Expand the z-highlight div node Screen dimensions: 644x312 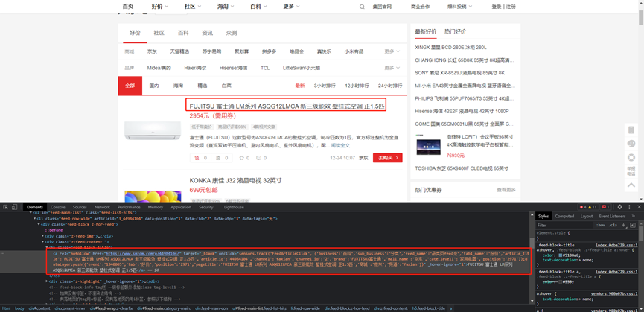(47, 281)
